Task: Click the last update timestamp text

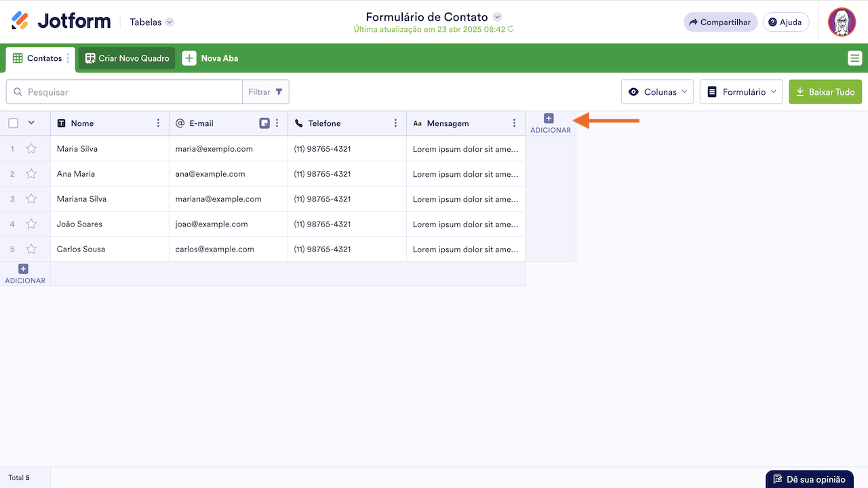Action: [429, 29]
